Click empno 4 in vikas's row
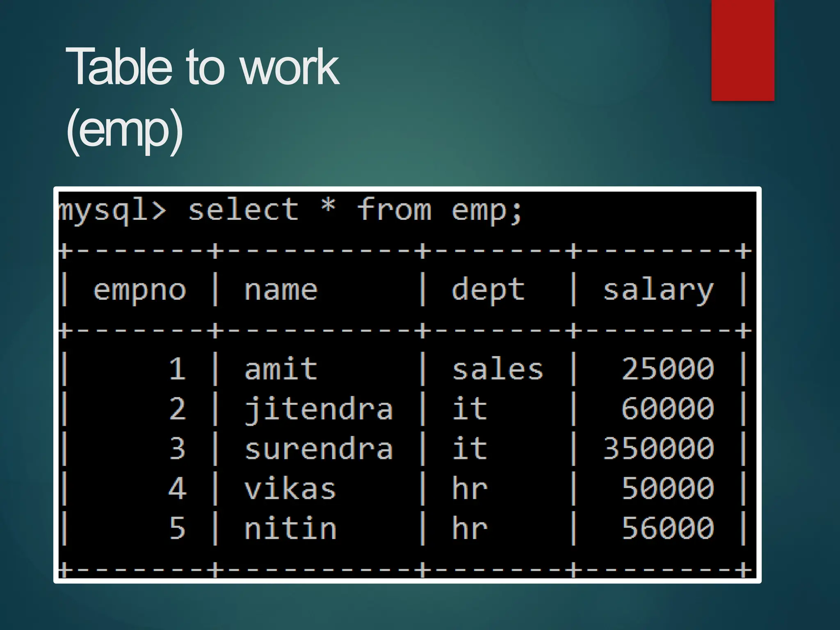 tap(177, 488)
